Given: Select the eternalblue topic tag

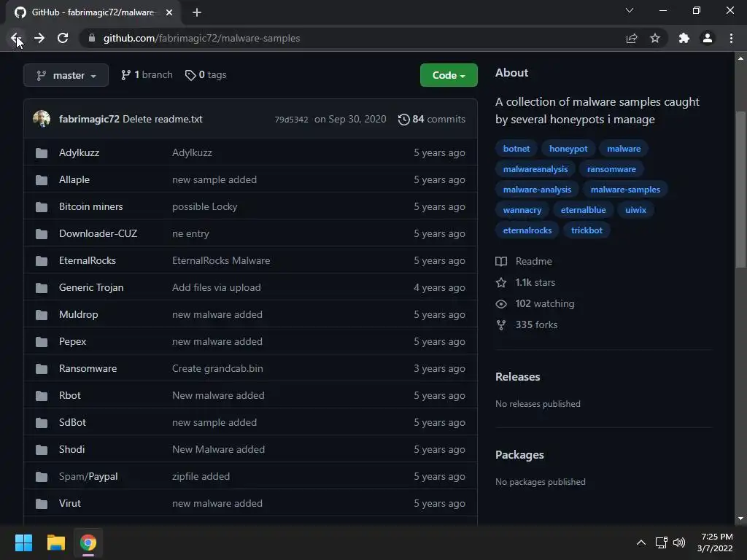Looking at the screenshot, I should [x=583, y=210].
